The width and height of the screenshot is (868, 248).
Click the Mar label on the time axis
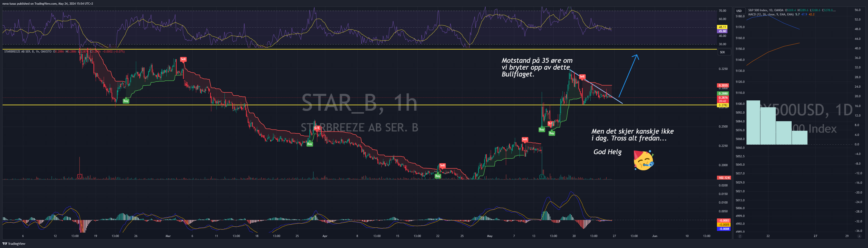click(x=168, y=236)
